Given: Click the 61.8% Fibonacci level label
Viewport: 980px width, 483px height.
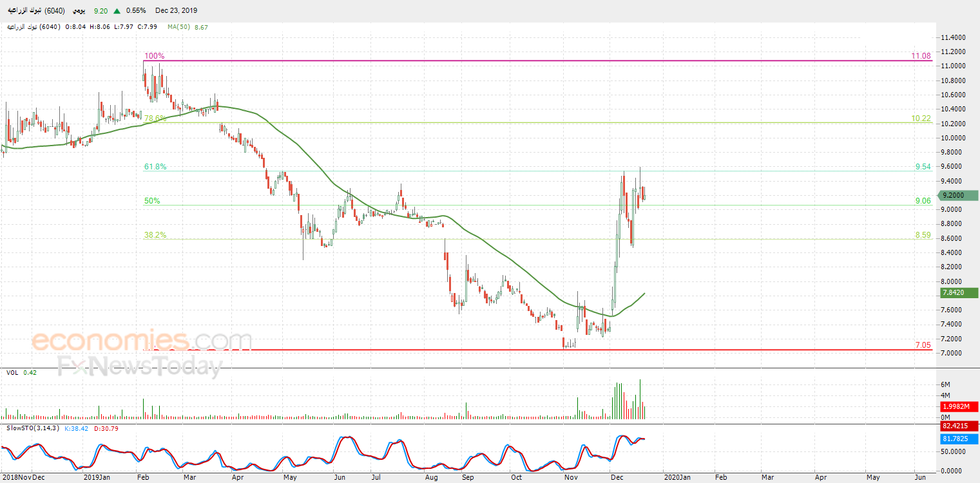Looking at the screenshot, I should tap(155, 167).
